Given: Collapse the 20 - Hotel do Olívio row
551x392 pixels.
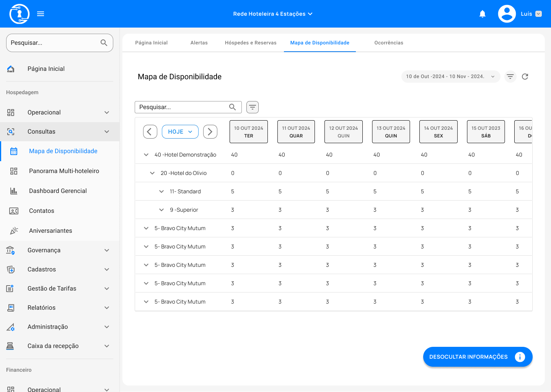Looking at the screenshot, I should [x=152, y=173].
